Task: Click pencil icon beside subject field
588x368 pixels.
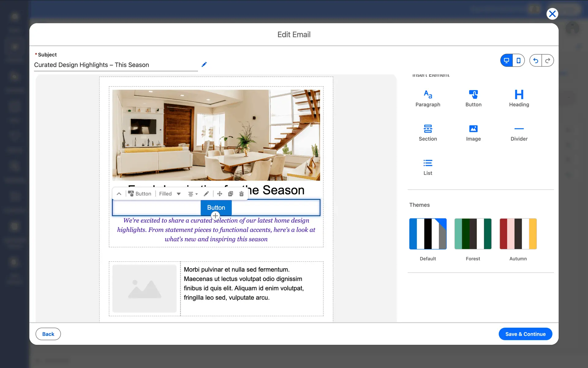Action: (x=204, y=64)
